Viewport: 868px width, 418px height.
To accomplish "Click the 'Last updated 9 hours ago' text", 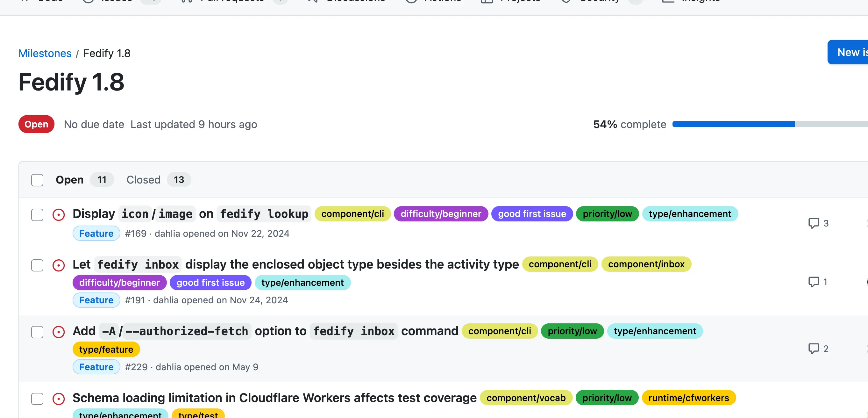I will tap(194, 124).
